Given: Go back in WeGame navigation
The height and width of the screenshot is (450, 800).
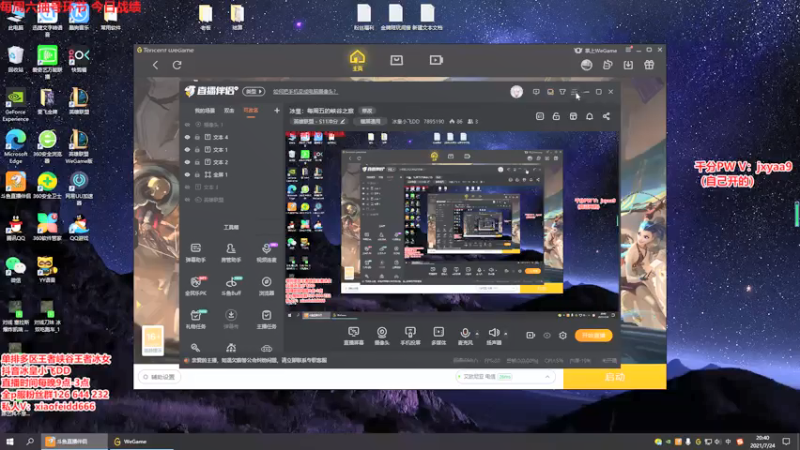Looking at the screenshot, I should coord(156,65).
